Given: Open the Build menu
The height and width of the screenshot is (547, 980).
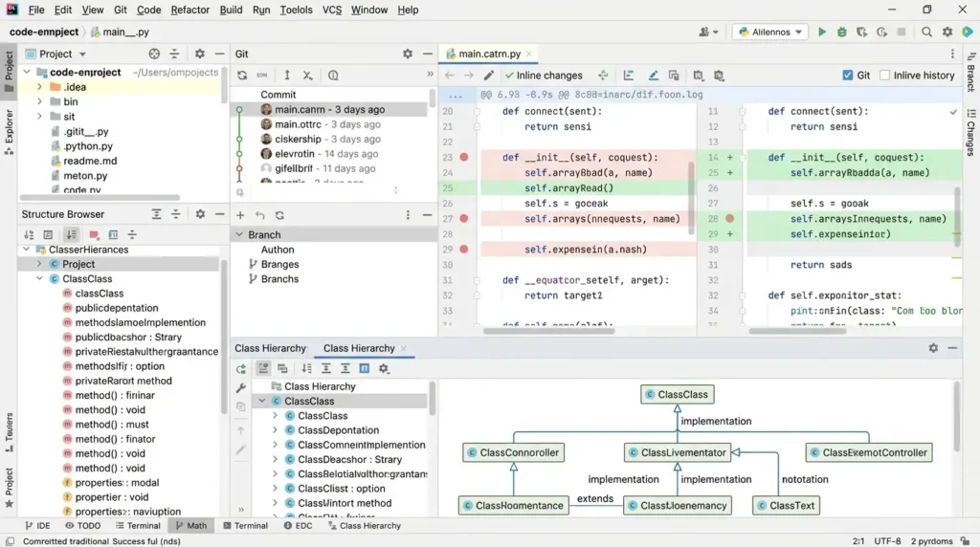Looking at the screenshot, I should pos(231,10).
